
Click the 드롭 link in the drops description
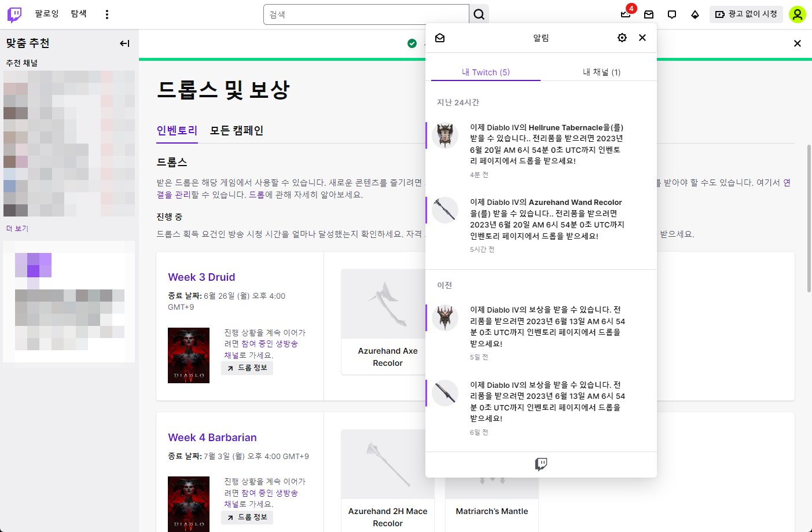(x=256, y=195)
